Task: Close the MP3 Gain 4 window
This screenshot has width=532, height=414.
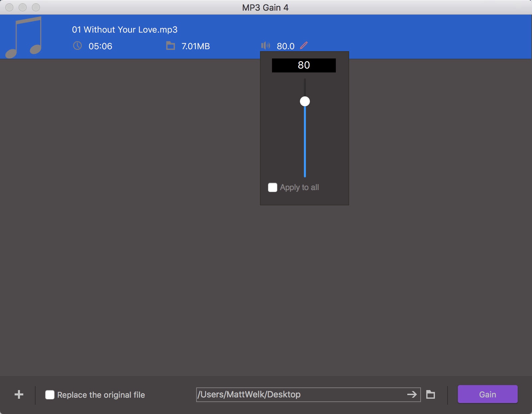Action: 9,7
